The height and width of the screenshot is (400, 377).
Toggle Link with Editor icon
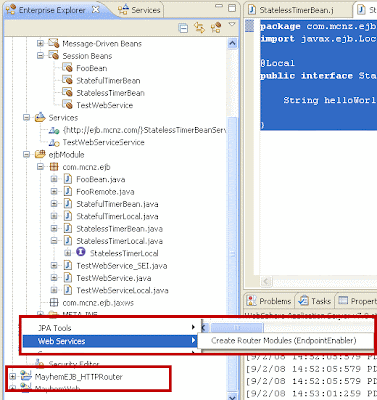click(199, 28)
